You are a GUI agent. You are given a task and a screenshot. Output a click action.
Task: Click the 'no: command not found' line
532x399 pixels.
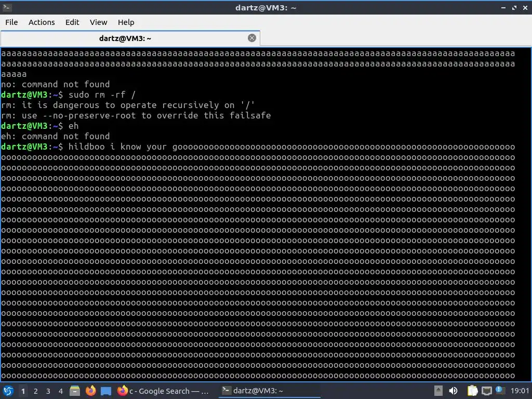pyautogui.click(x=55, y=85)
